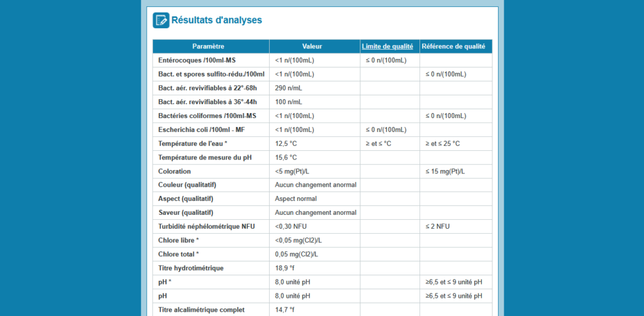Click the Référence de qualité column header
Screen dimensions: 644x316
pyautogui.click(x=453, y=46)
